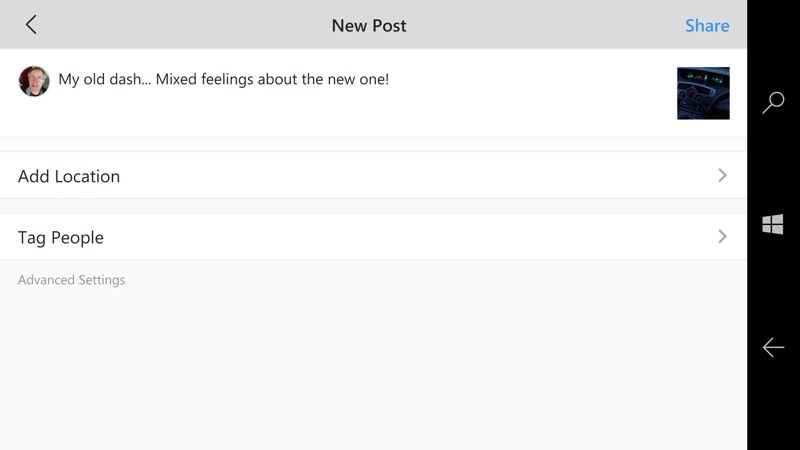The width and height of the screenshot is (800, 450).
Task: Open Advanced Settings link
Action: pos(71,280)
